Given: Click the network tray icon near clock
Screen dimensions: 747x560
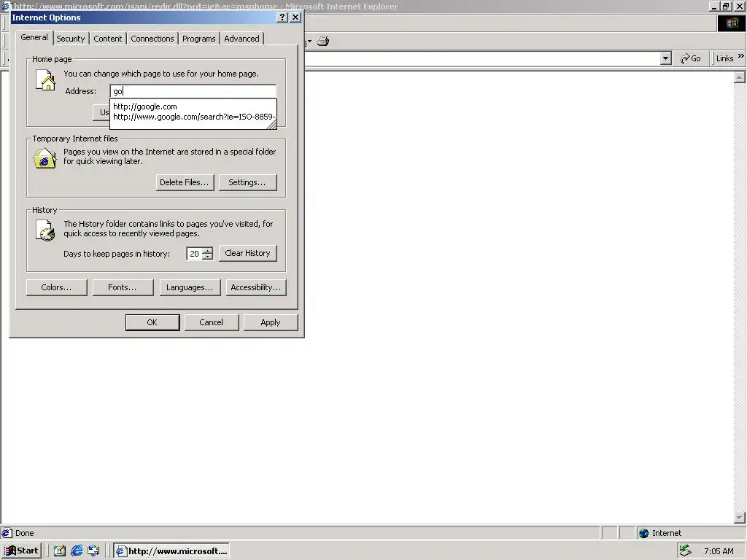Looking at the screenshot, I should coord(685,551).
